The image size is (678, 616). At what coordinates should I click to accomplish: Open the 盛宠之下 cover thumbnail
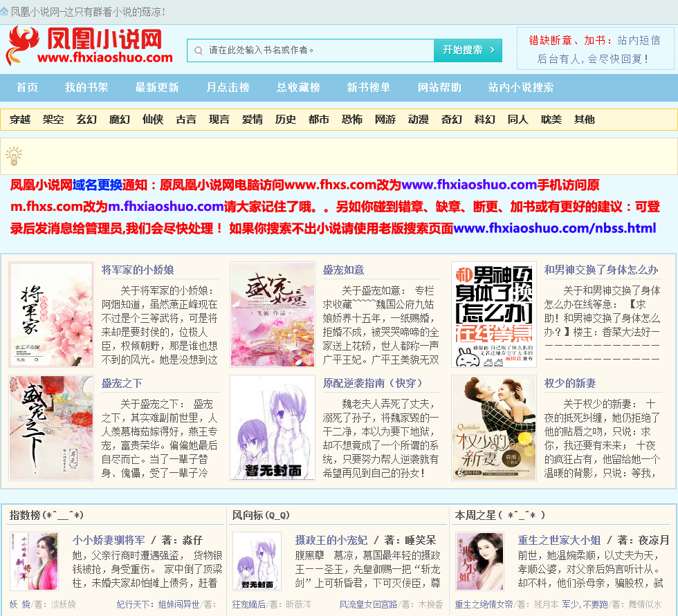coord(51,428)
